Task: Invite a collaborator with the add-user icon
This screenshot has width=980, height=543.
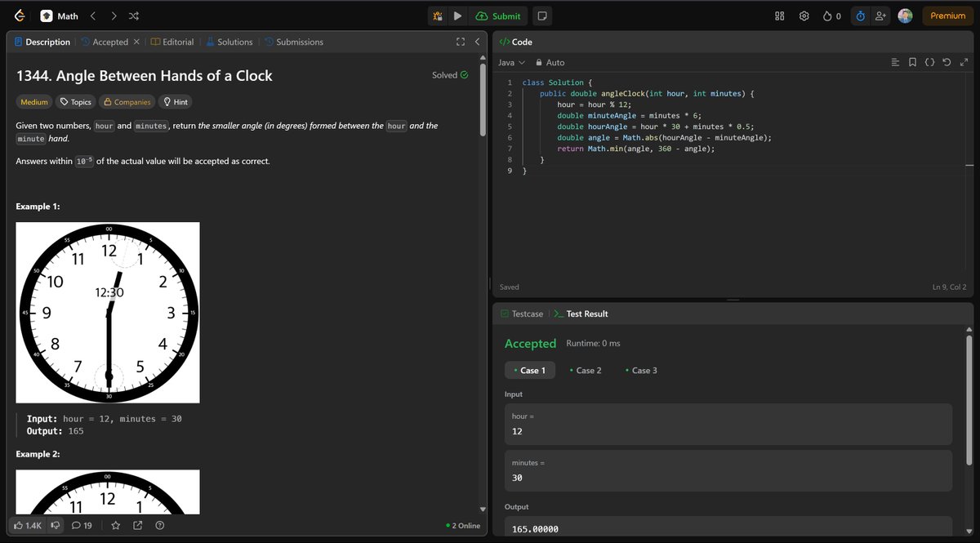Action: pos(880,16)
